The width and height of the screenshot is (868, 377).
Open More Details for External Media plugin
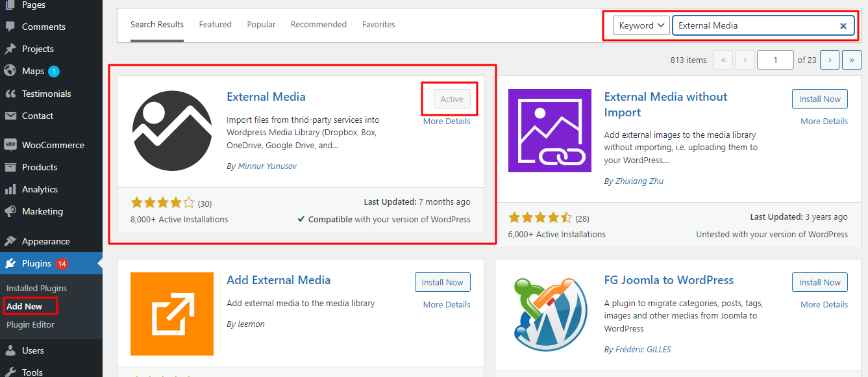[447, 121]
